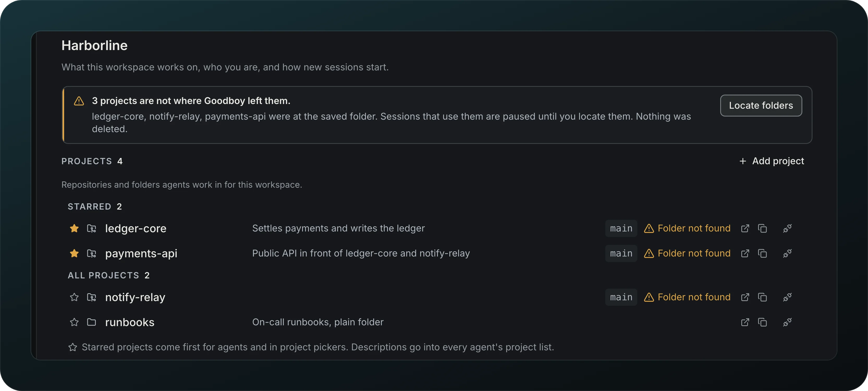This screenshot has width=868, height=391.
Task: Click the main branch badge for notify-relay
Action: click(621, 297)
